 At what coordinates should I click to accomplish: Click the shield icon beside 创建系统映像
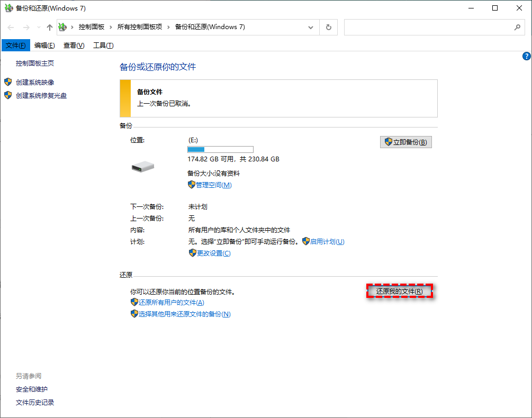[x=8, y=81]
